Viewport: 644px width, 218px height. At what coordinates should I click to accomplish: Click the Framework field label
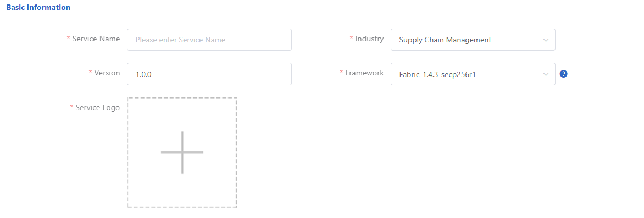pyautogui.click(x=365, y=73)
